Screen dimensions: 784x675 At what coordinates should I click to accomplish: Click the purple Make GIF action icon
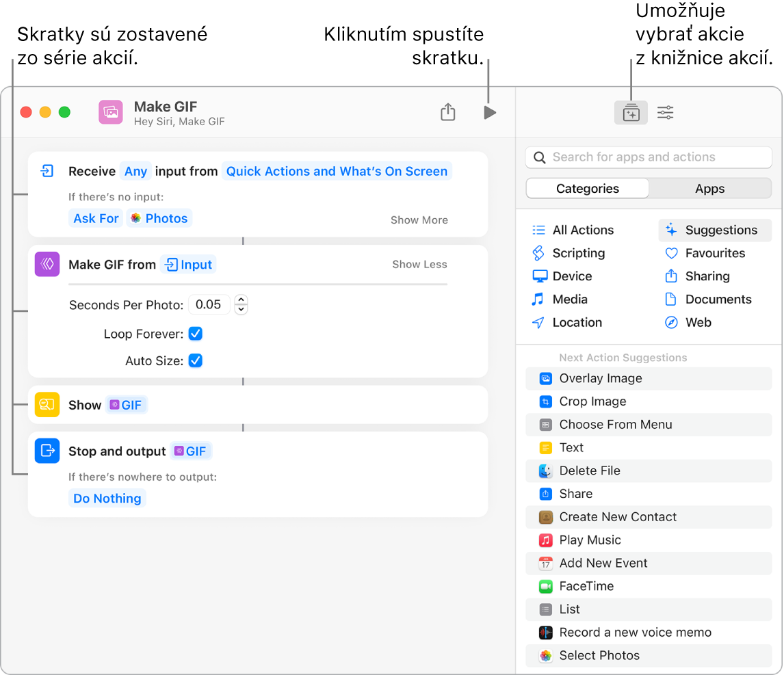pos(47,264)
